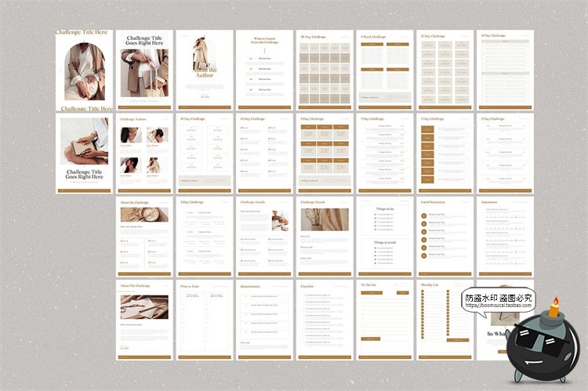The height and width of the screenshot is (391, 588).
Task: Open the 21 Day Challenge page
Action: [x=445, y=70]
